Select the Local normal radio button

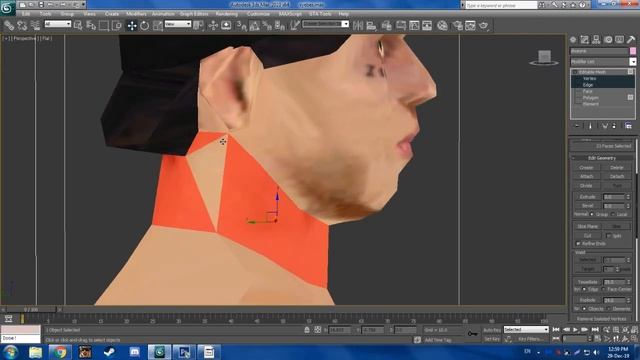[613, 214]
